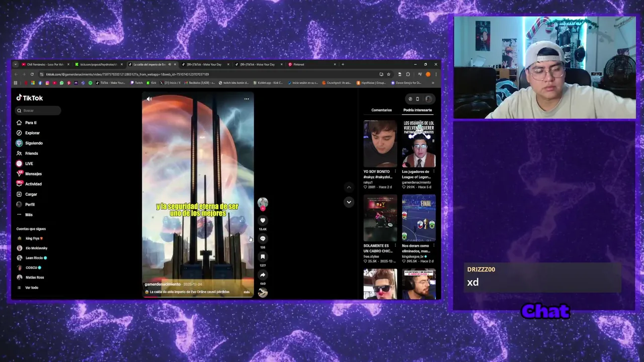Like the video with heart icon

point(263,220)
